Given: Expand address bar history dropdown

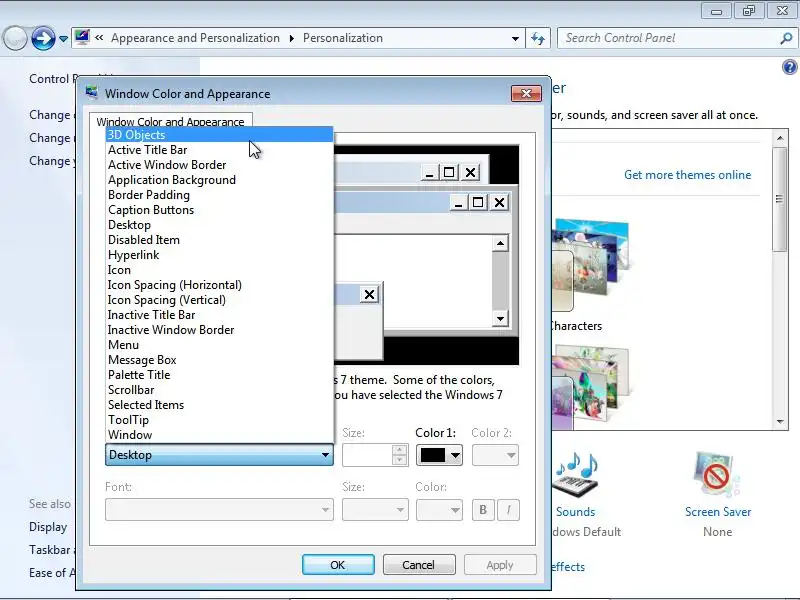Looking at the screenshot, I should (x=515, y=38).
